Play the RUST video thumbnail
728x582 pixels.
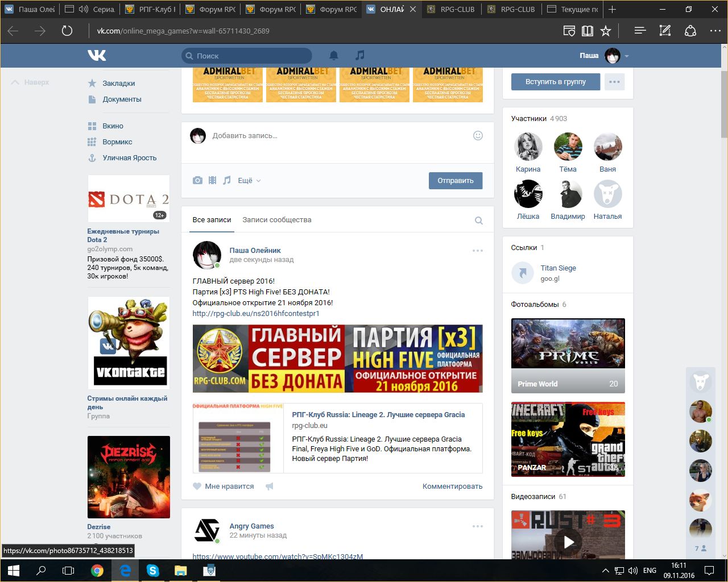point(568,542)
